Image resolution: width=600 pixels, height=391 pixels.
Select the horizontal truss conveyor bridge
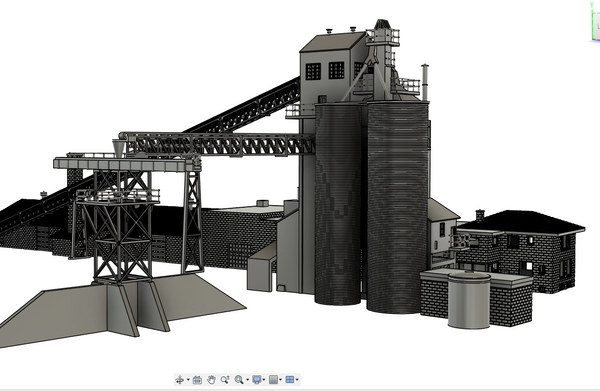tap(220, 145)
